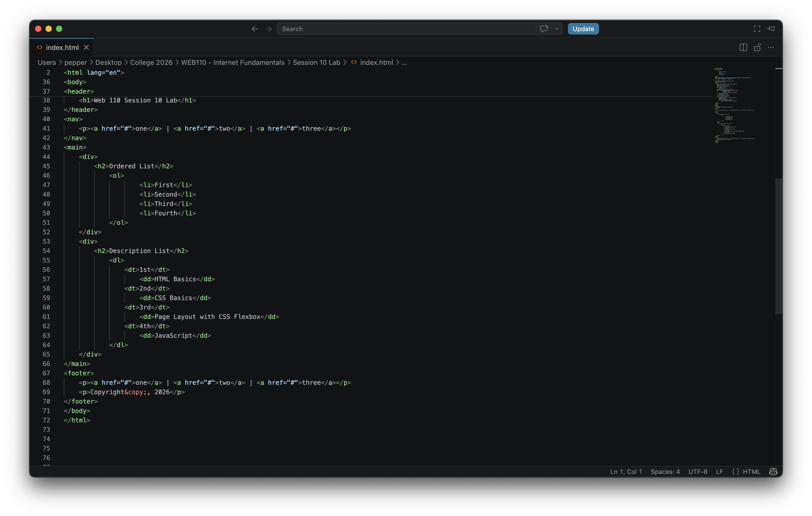Go forward using the right arrow in title bar
The height and width of the screenshot is (516, 812).
[268, 29]
